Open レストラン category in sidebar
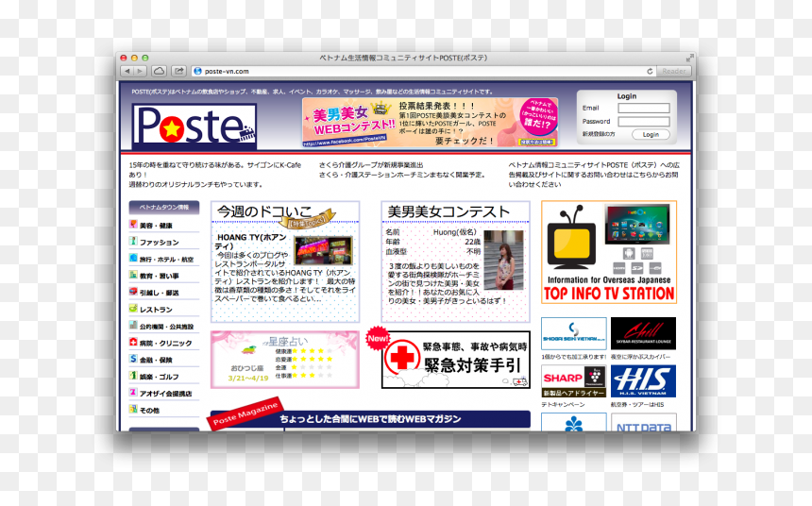 tap(156, 310)
